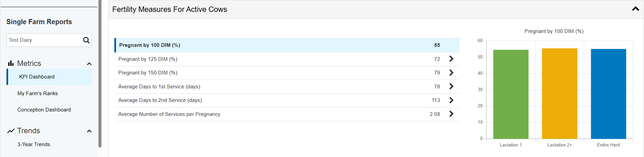Screen dimensions: 644x157
Task: Click the sidebar vertical scrollbar
Action: point(100,73)
